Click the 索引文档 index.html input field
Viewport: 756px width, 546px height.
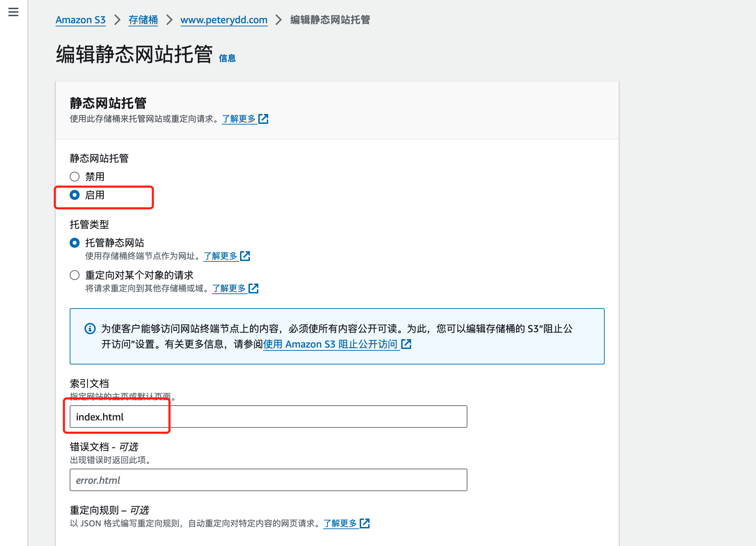click(x=268, y=417)
